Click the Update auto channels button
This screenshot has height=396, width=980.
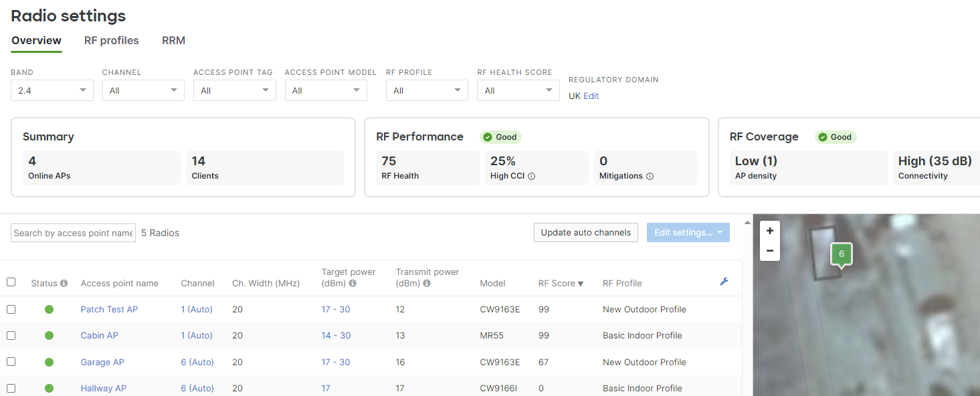point(585,232)
